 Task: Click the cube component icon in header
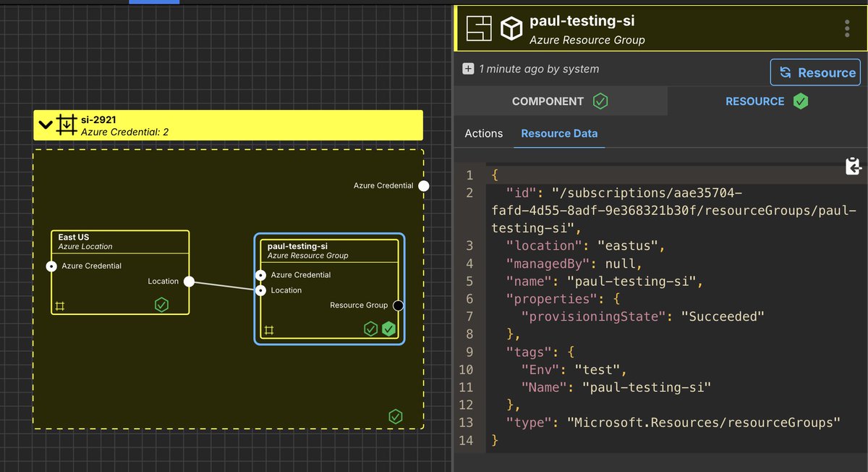[x=511, y=29]
